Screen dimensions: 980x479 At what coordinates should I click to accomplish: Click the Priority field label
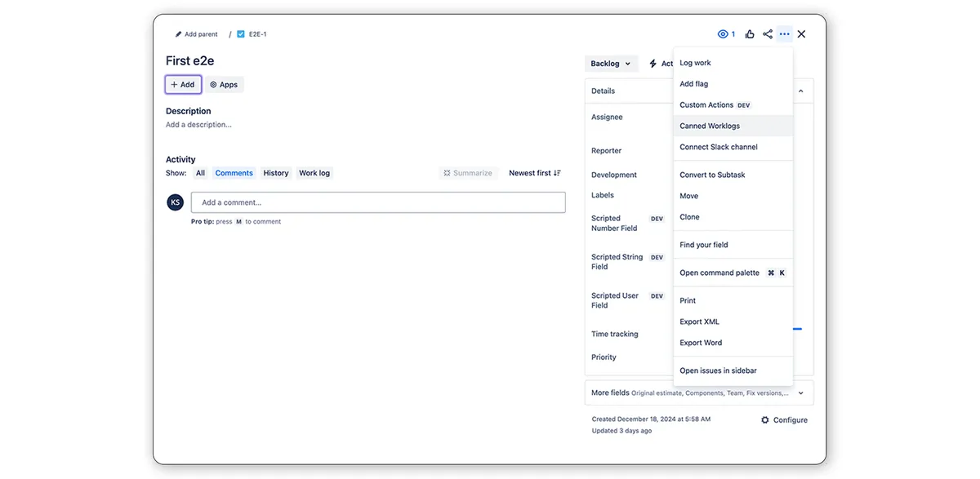[x=604, y=357]
